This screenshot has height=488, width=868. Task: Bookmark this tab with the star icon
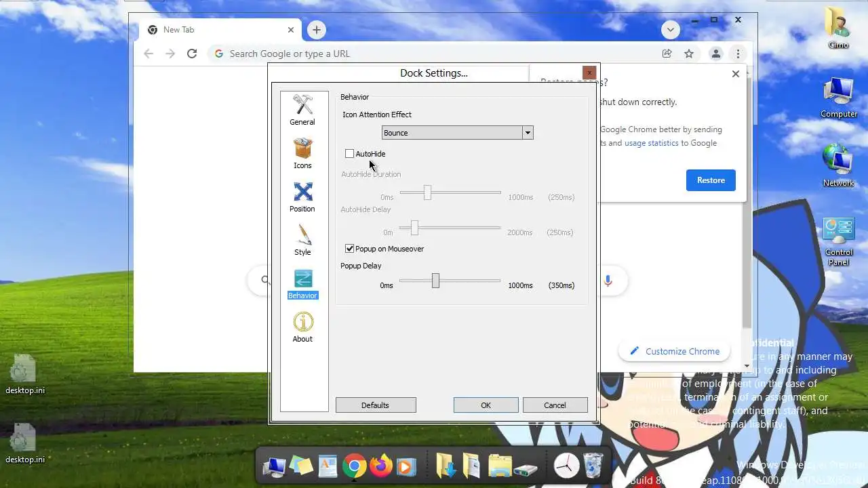tap(689, 54)
